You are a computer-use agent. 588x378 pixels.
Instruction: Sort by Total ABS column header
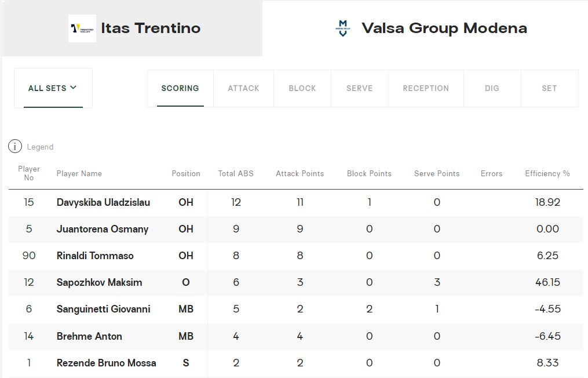[x=236, y=173]
